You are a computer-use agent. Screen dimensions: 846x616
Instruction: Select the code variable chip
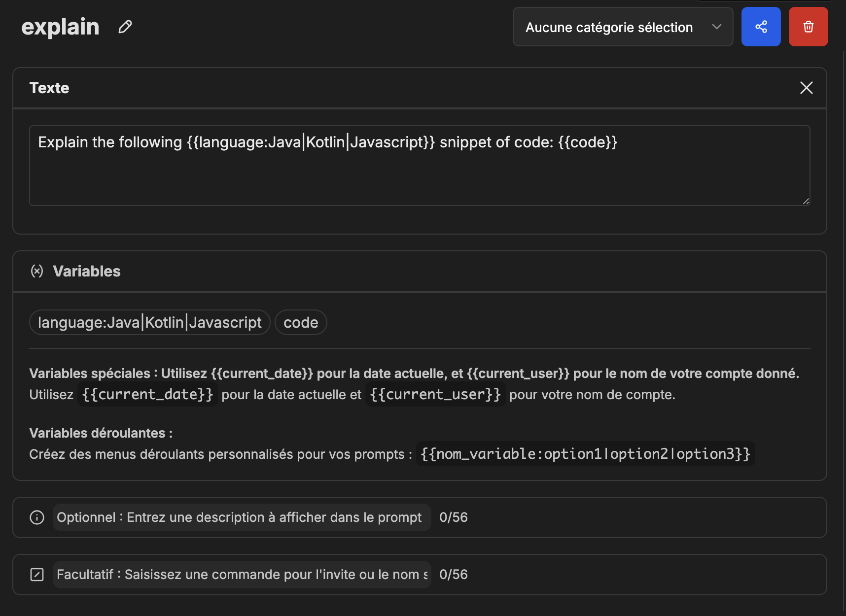click(301, 322)
